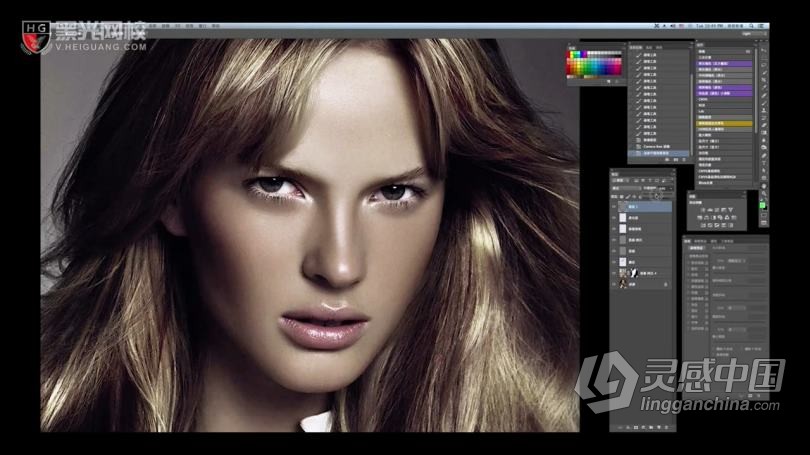Viewport: 810px width, 455px height.
Task: Select the Adjustments panel tab
Action: coord(692,196)
